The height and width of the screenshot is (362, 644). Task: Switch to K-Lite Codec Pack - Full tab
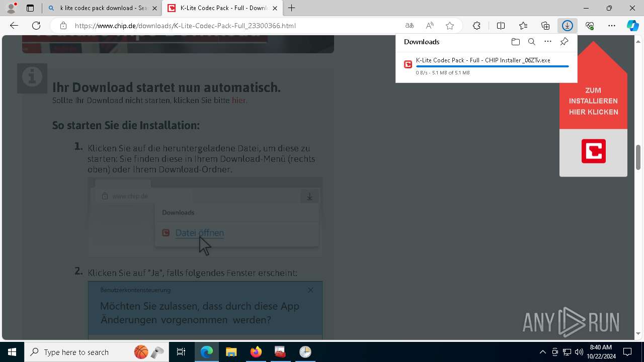click(223, 8)
